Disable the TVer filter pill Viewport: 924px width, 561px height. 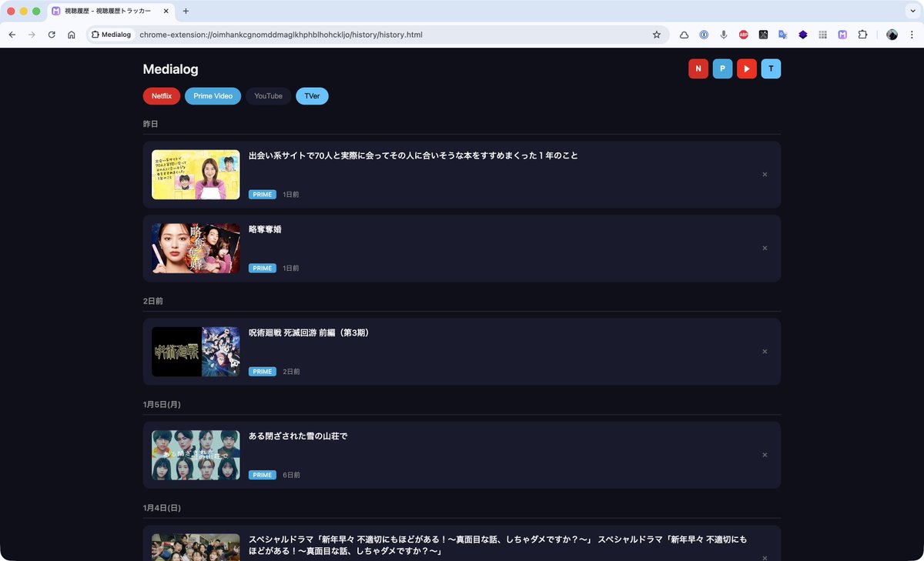point(312,95)
